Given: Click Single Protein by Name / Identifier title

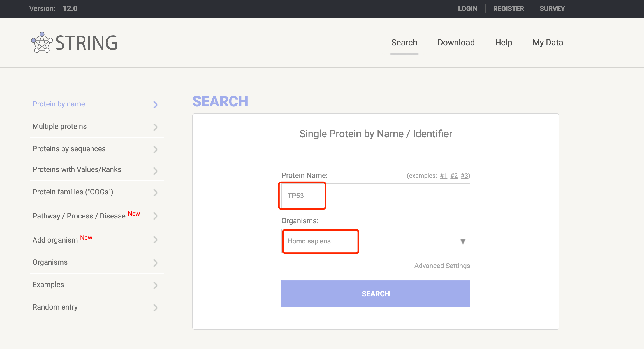Looking at the screenshot, I should [376, 134].
